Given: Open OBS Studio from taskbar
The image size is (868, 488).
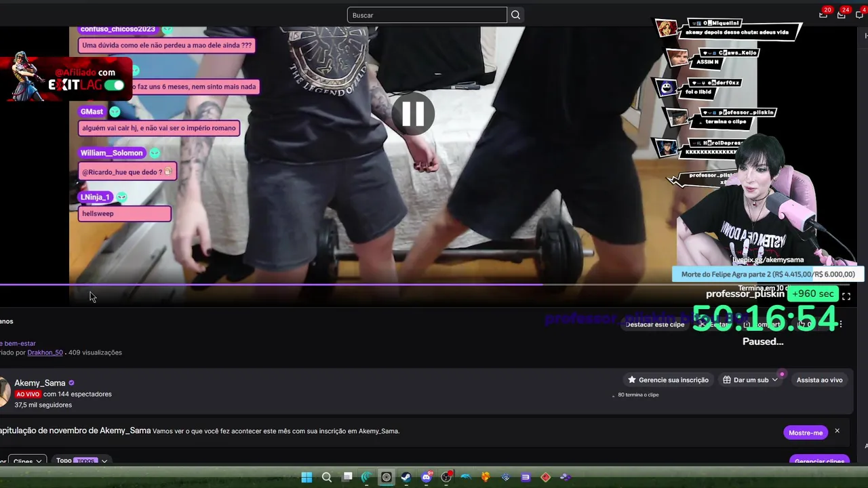Looking at the screenshot, I should pos(446,477).
